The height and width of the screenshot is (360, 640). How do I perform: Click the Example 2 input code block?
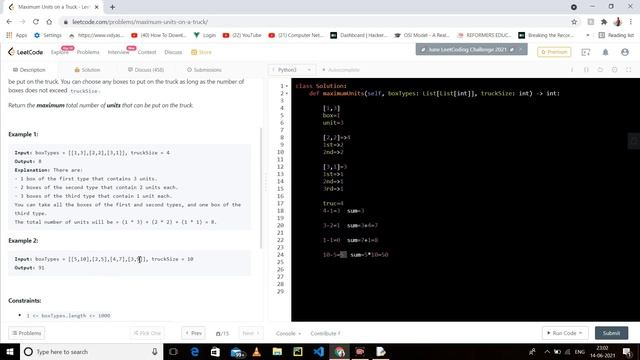[129, 263]
